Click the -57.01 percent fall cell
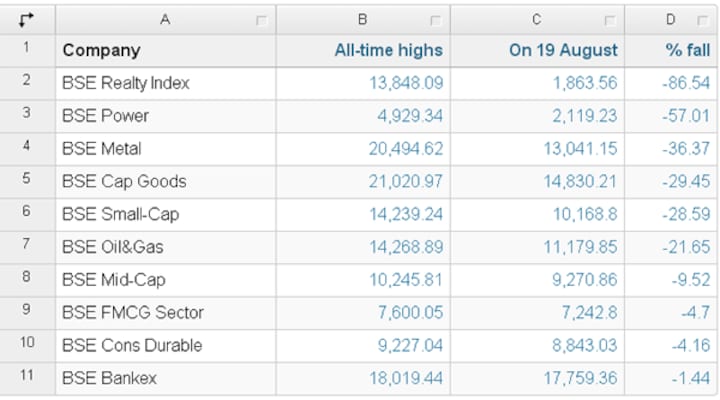 [671, 116]
